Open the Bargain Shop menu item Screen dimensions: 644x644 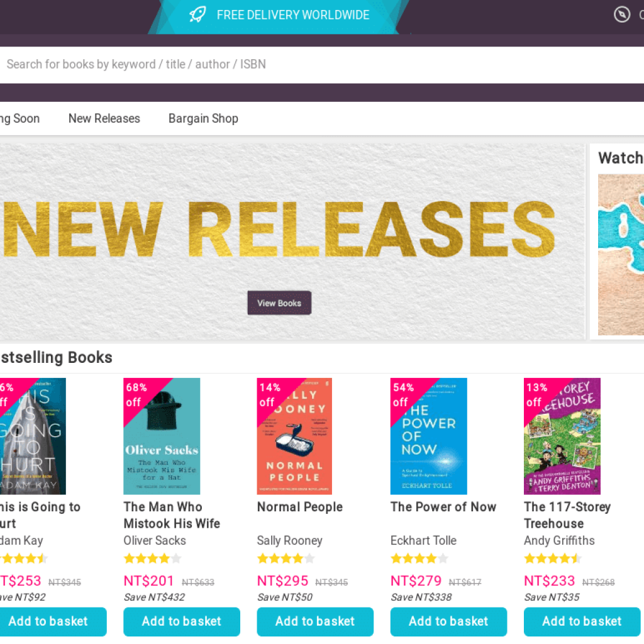203,118
